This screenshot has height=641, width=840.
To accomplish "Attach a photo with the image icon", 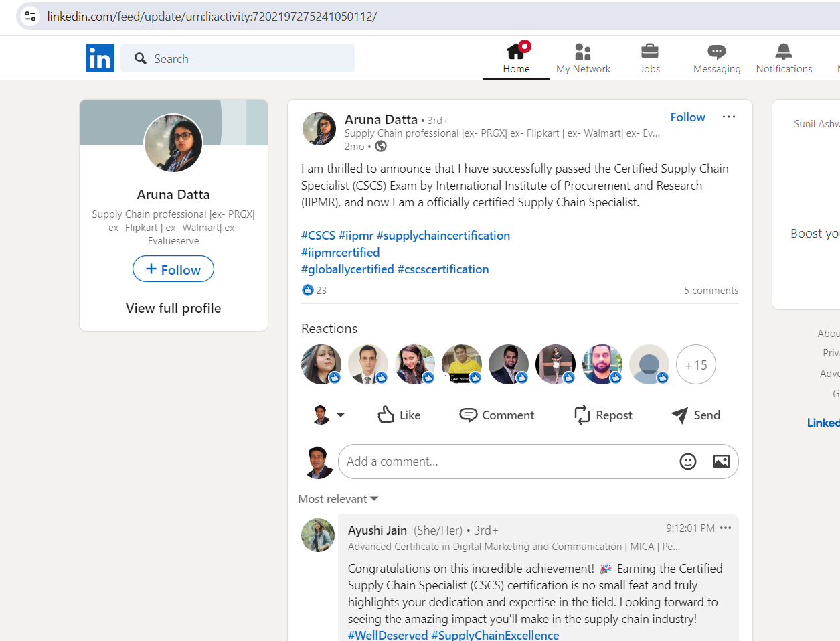I will pos(722,461).
